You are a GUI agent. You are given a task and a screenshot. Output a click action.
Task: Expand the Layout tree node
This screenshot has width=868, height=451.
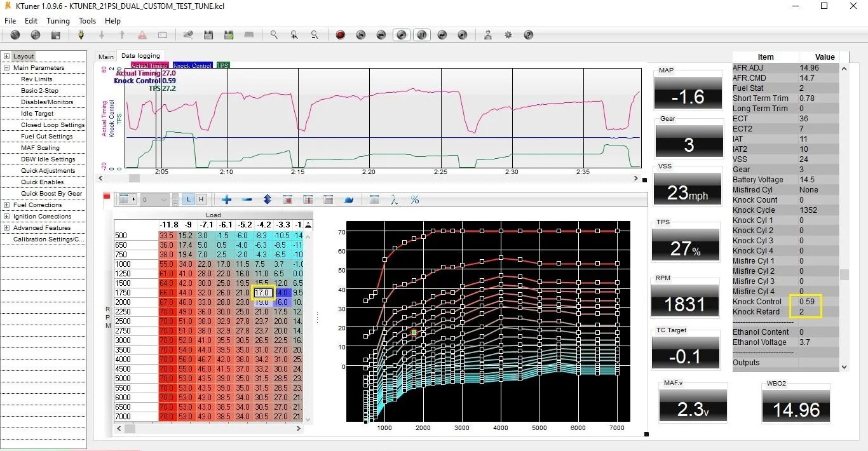pyautogui.click(x=6, y=57)
